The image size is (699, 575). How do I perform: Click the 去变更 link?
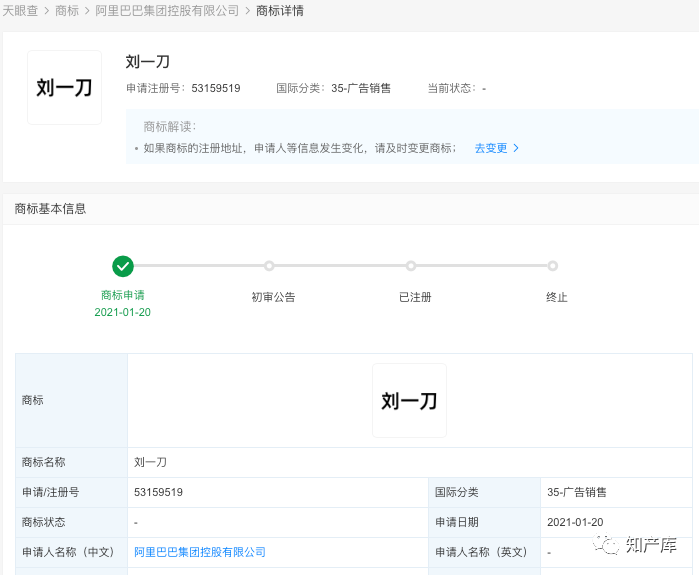[x=490, y=148]
